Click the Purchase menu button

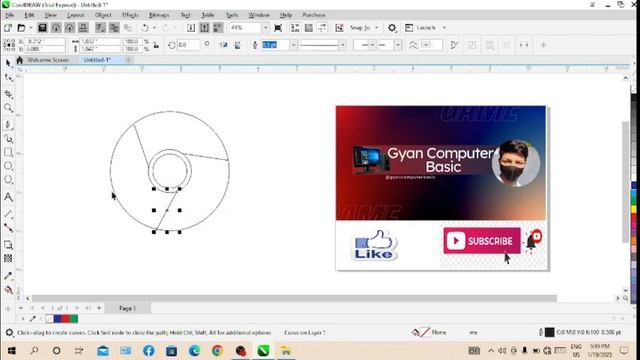pyautogui.click(x=313, y=15)
